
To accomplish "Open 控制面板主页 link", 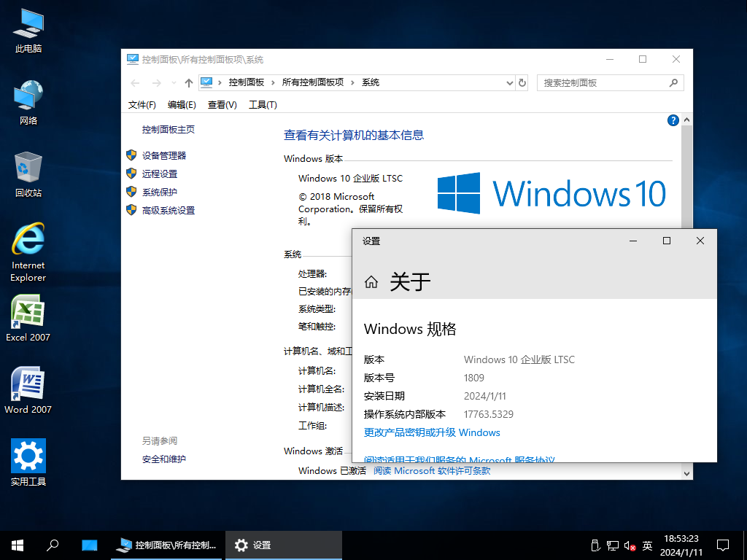I will point(169,130).
